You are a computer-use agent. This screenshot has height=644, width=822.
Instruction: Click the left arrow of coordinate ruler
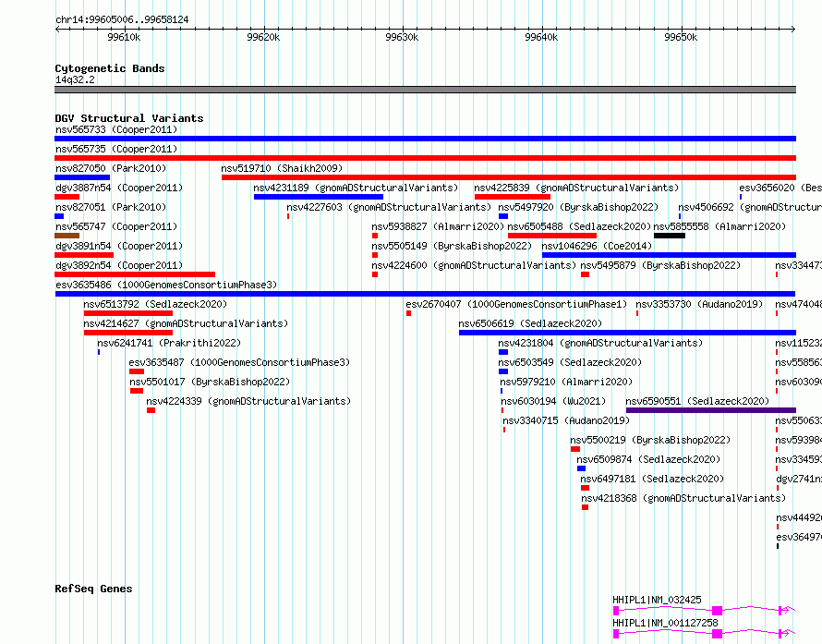click(x=57, y=29)
